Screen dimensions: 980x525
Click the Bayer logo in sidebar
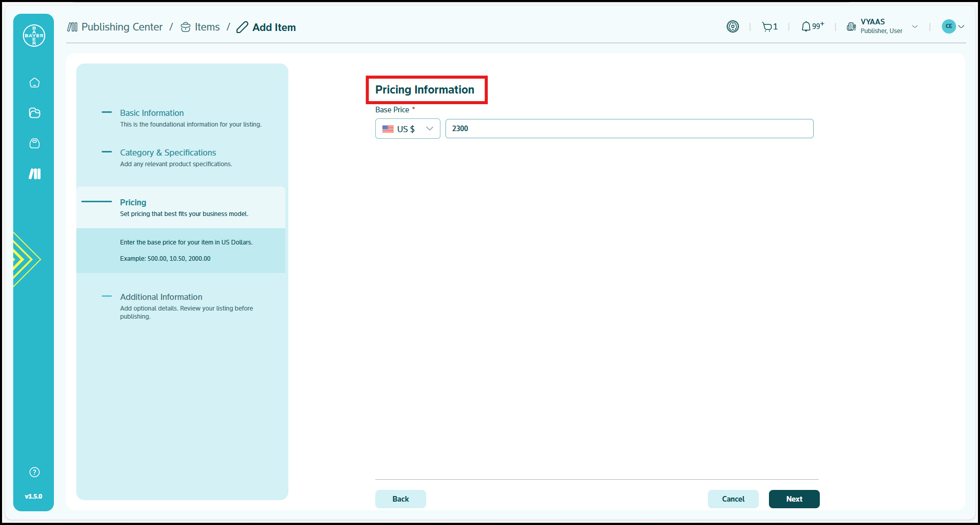point(34,36)
